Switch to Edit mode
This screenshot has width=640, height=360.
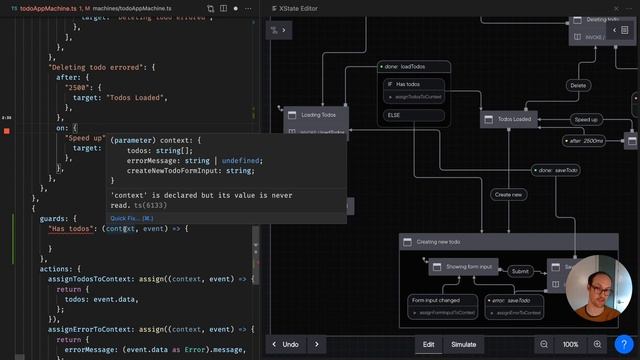click(x=429, y=344)
